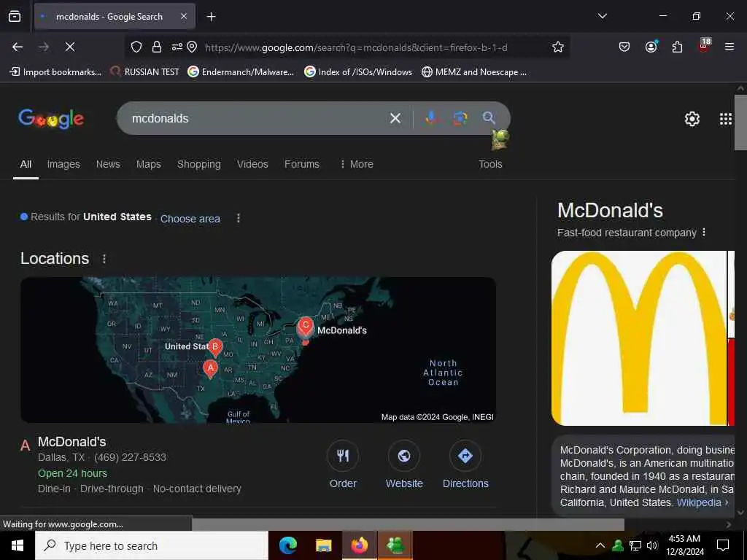Open MEMZ and Noescape bookmark
The height and width of the screenshot is (560, 747).
[474, 72]
